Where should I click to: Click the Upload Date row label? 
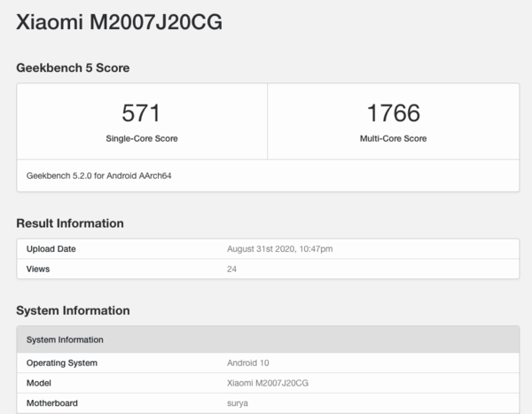(51, 249)
